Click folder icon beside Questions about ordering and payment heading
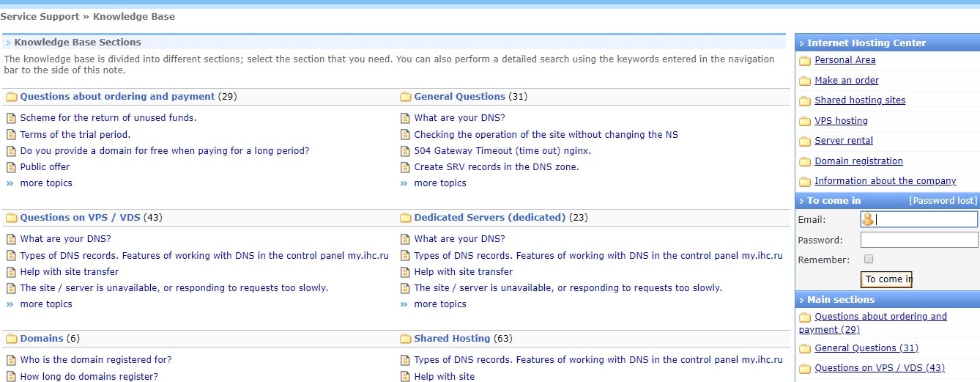The height and width of the screenshot is (382, 980). (x=11, y=97)
